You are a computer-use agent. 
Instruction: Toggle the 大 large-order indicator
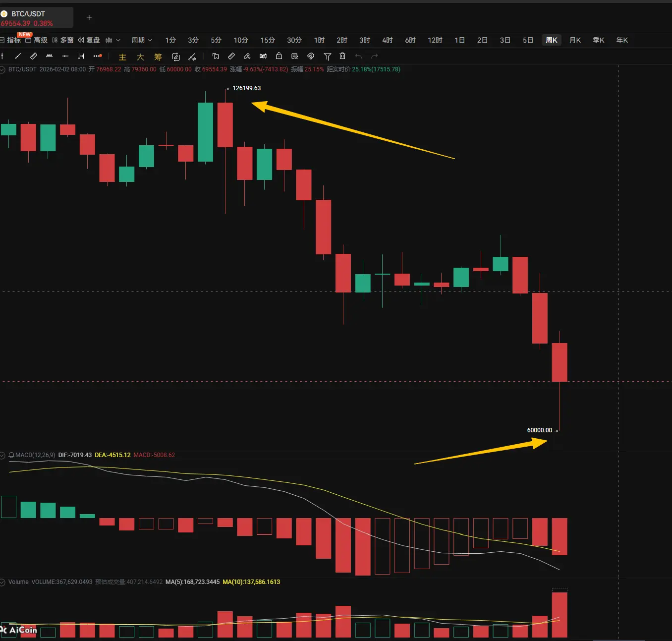(140, 57)
